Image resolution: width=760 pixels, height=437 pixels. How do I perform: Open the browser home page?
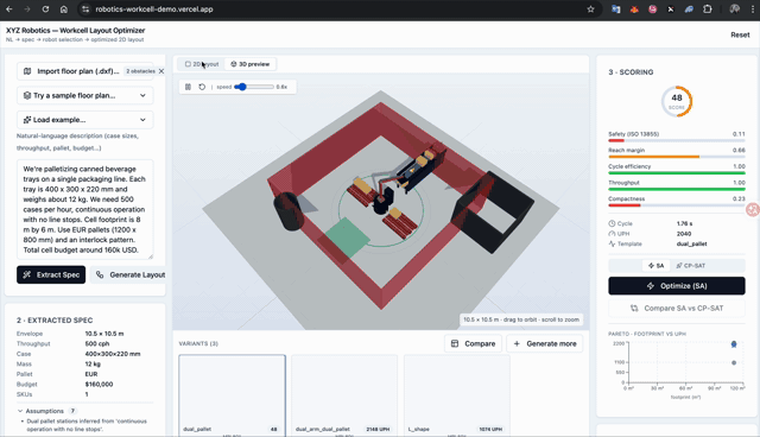pos(63,9)
